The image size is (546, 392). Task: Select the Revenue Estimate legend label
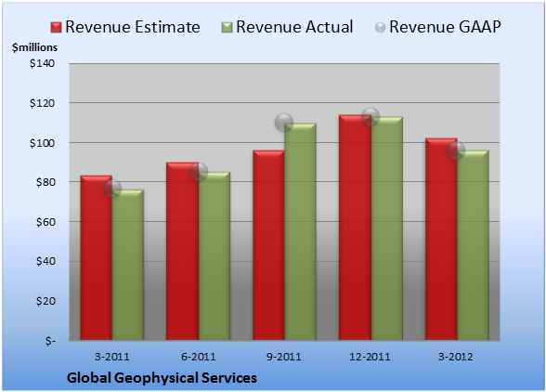point(133,27)
